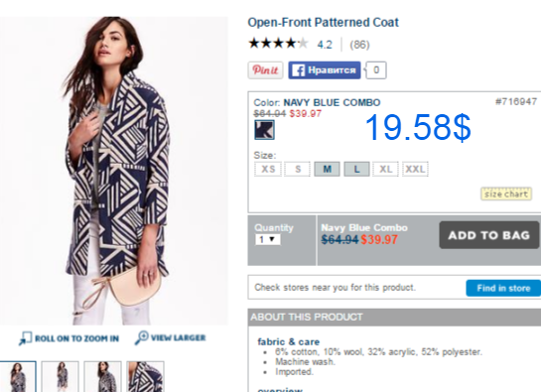Open the 86 reviews count link

pyautogui.click(x=359, y=45)
